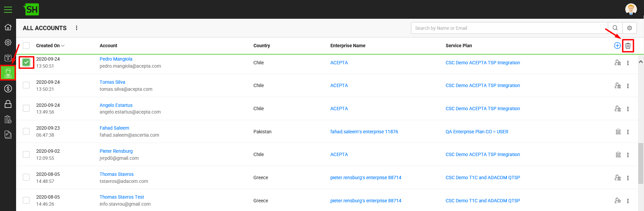Click the Service Plan column header

point(459,46)
